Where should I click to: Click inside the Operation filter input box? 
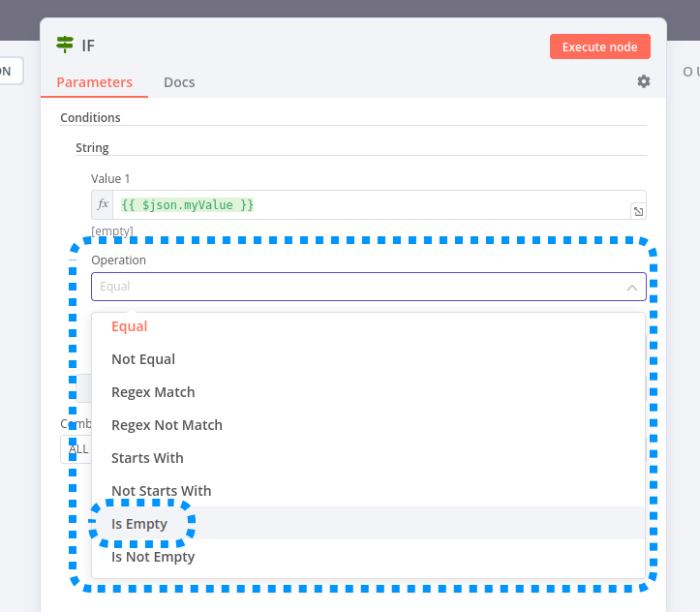point(358,287)
